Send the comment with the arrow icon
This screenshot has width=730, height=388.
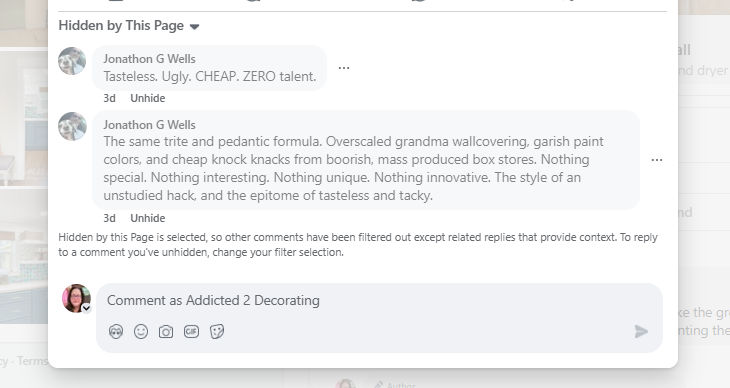coord(641,331)
